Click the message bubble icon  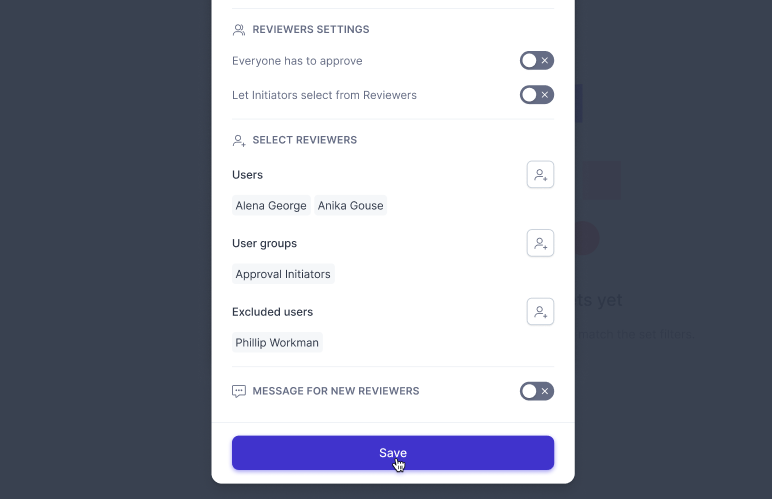click(x=239, y=391)
